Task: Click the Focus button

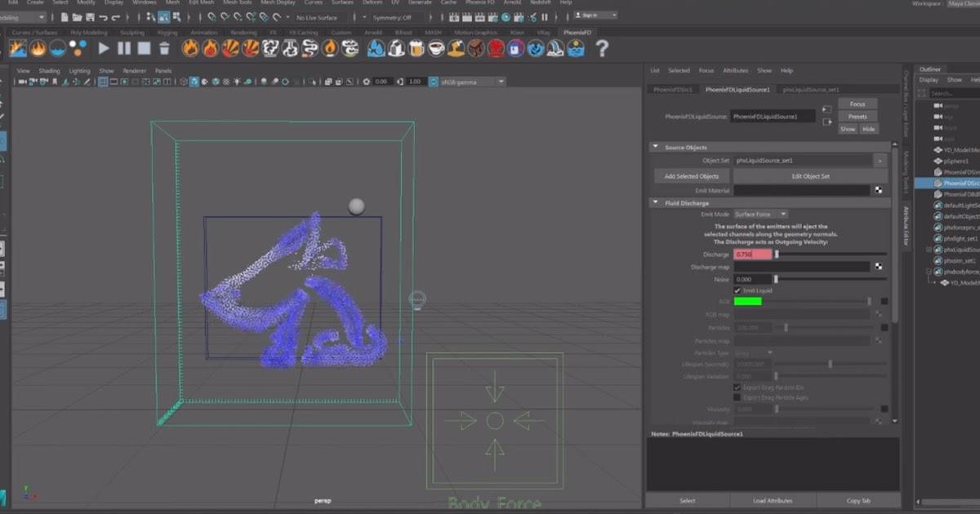Action: pos(857,104)
